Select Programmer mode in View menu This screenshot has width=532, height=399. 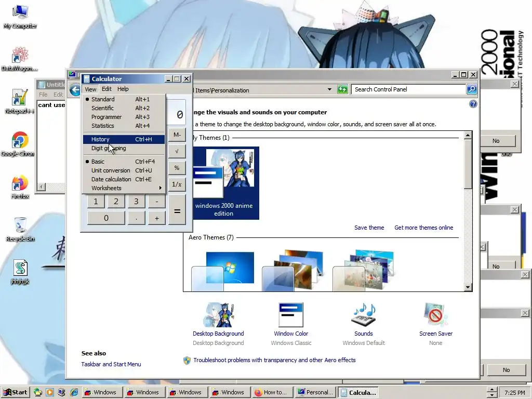tap(124, 117)
